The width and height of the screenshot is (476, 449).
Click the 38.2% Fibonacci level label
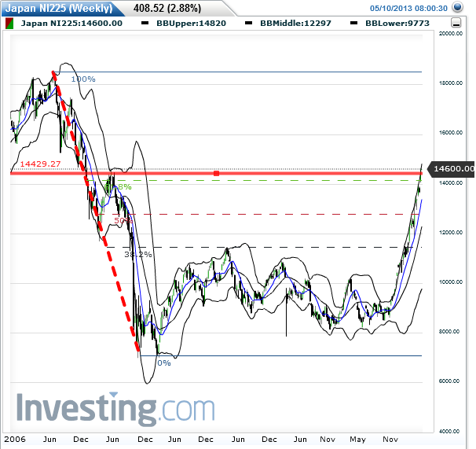pyautogui.click(x=138, y=255)
